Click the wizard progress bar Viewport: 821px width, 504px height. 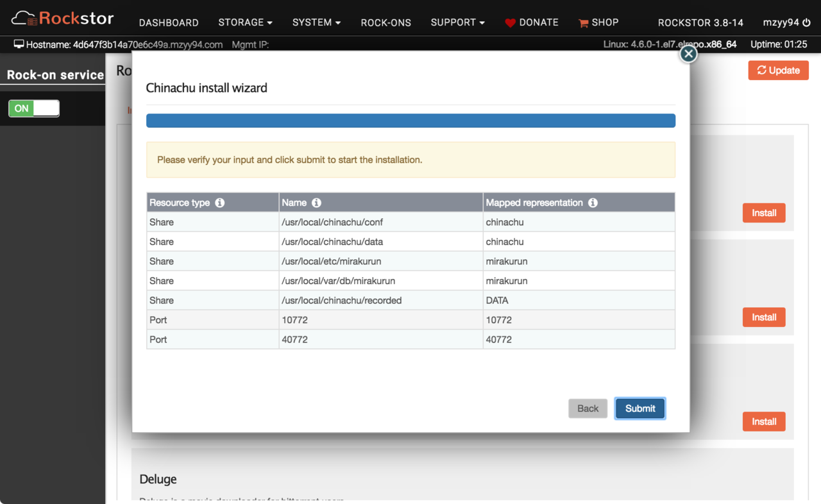click(x=410, y=121)
